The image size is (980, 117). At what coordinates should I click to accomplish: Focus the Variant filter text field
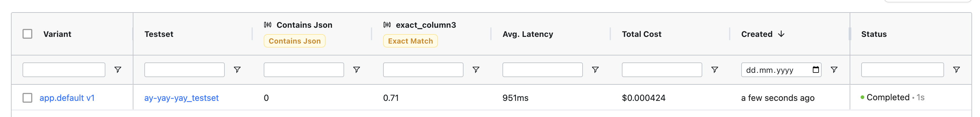click(x=64, y=70)
